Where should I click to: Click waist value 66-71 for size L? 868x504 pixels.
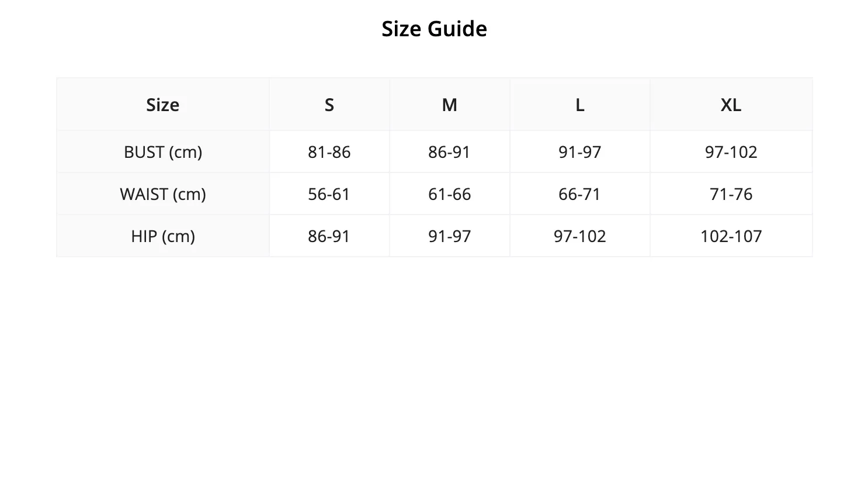pyautogui.click(x=579, y=194)
